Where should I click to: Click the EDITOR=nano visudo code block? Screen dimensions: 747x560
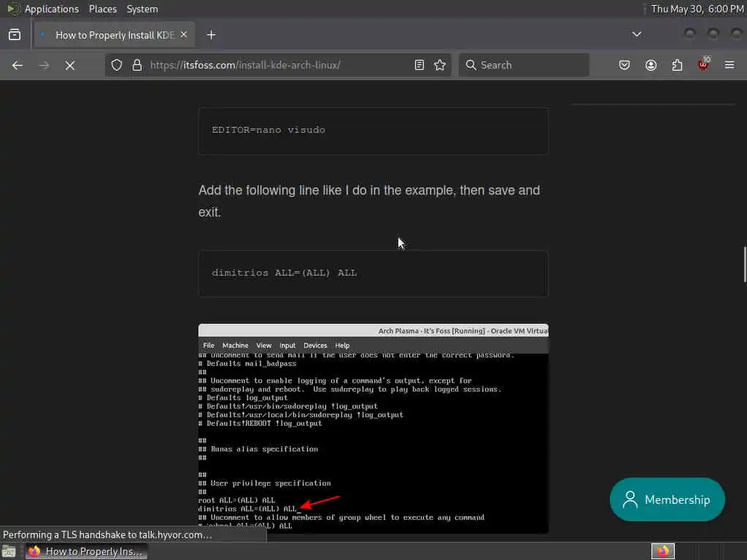click(x=373, y=131)
